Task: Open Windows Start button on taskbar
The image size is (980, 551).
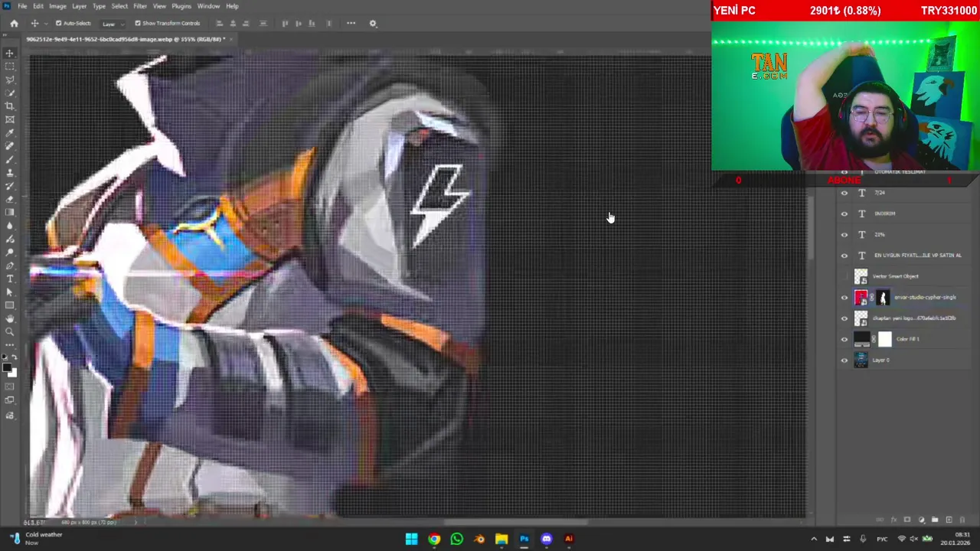Action: 411,539
